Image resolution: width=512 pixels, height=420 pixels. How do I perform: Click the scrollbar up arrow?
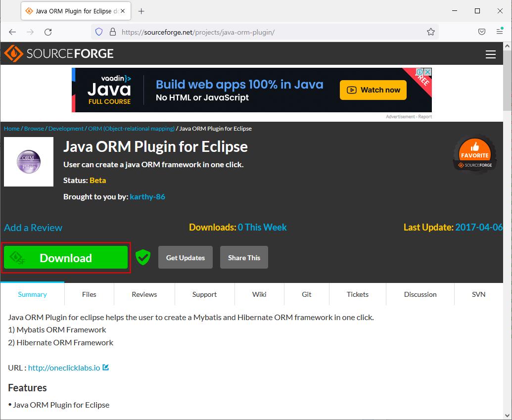[x=507, y=46]
